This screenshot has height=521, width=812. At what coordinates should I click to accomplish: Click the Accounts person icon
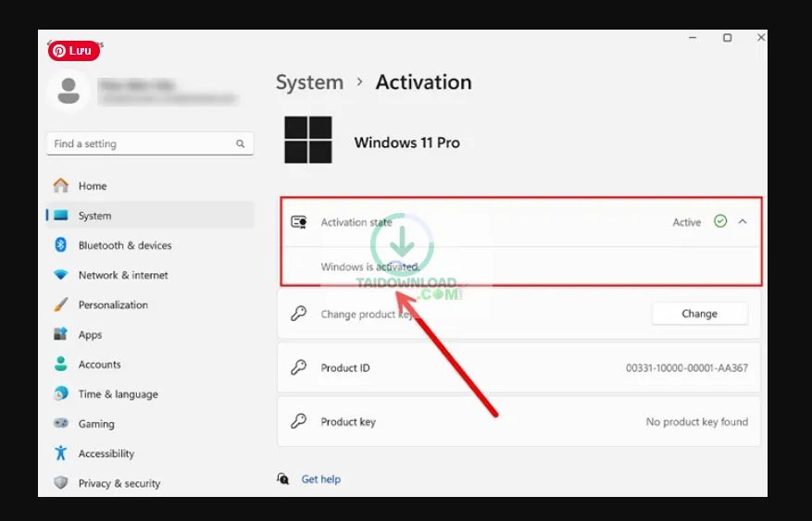point(60,364)
